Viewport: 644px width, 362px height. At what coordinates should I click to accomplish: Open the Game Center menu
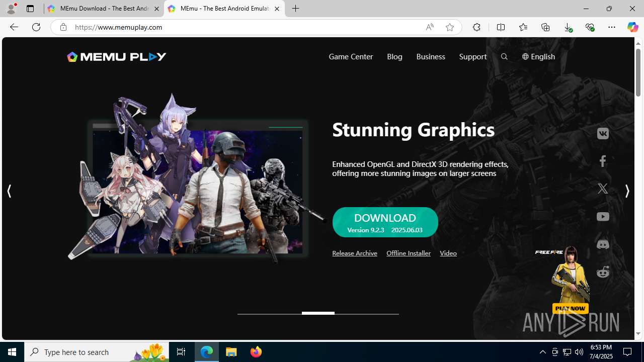click(351, 57)
